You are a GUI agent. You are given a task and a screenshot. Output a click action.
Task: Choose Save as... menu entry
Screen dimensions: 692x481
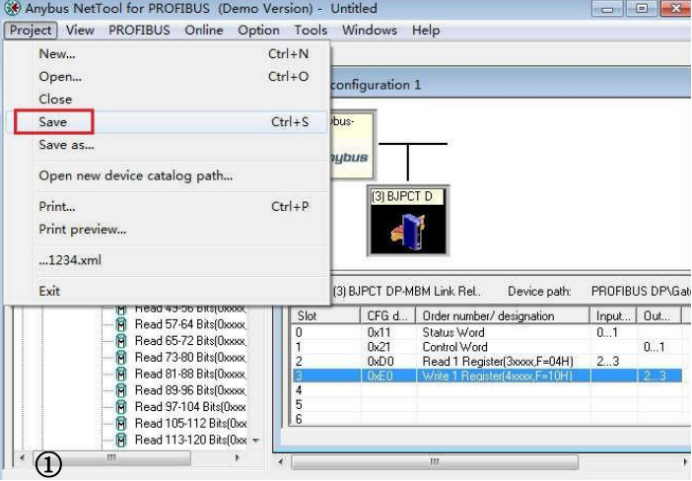click(x=167, y=145)
